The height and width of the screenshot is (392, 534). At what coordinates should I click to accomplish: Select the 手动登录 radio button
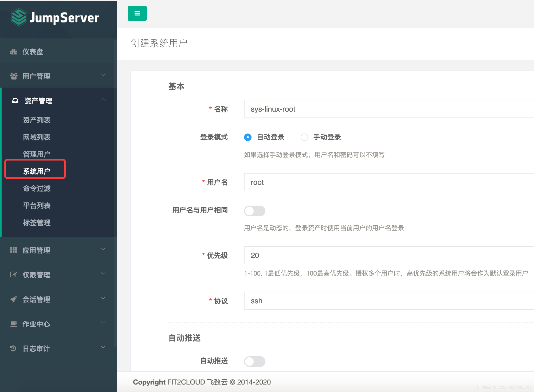tap(304, 137)
